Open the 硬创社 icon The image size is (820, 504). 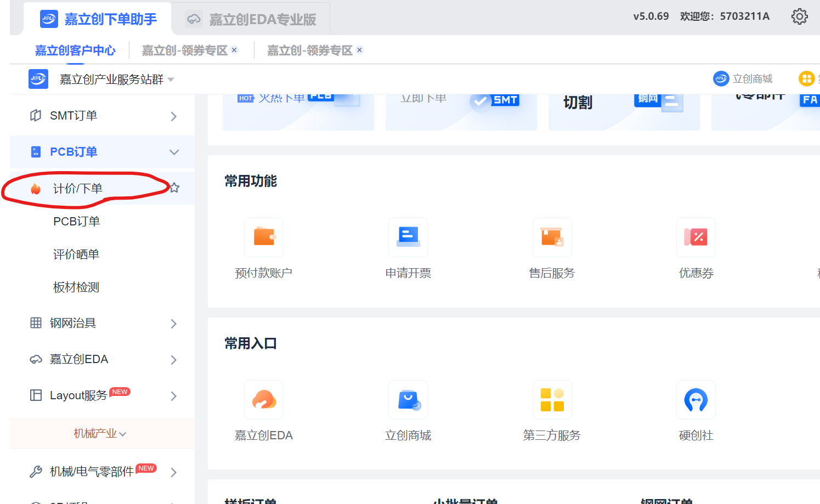pyautogui.click(x=696, y=400)
